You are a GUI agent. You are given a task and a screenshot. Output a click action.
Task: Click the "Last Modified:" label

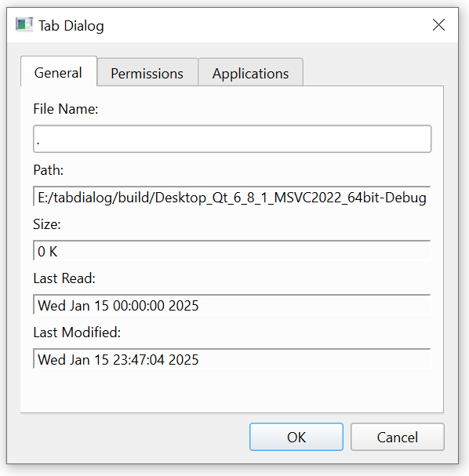click(x=77, y=332)
